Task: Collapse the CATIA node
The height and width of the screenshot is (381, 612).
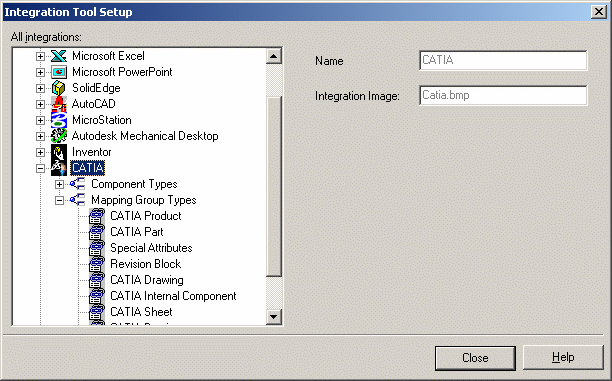Action: pos(40,169)
